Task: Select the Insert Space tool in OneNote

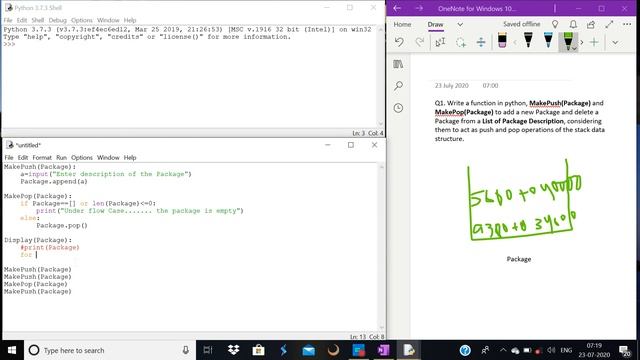Action: (x=481, y=42)
